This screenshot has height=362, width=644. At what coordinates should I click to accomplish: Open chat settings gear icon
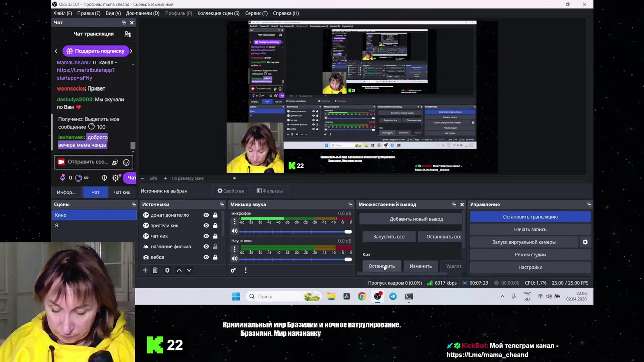coord(116,178)
